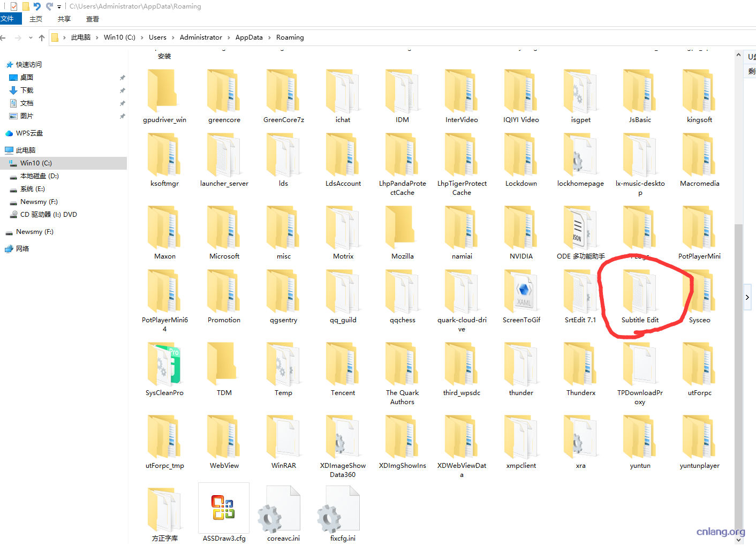Switch to the 查看 ribbon tab
Screen dimensions: 756x546
tap(93, 19)
